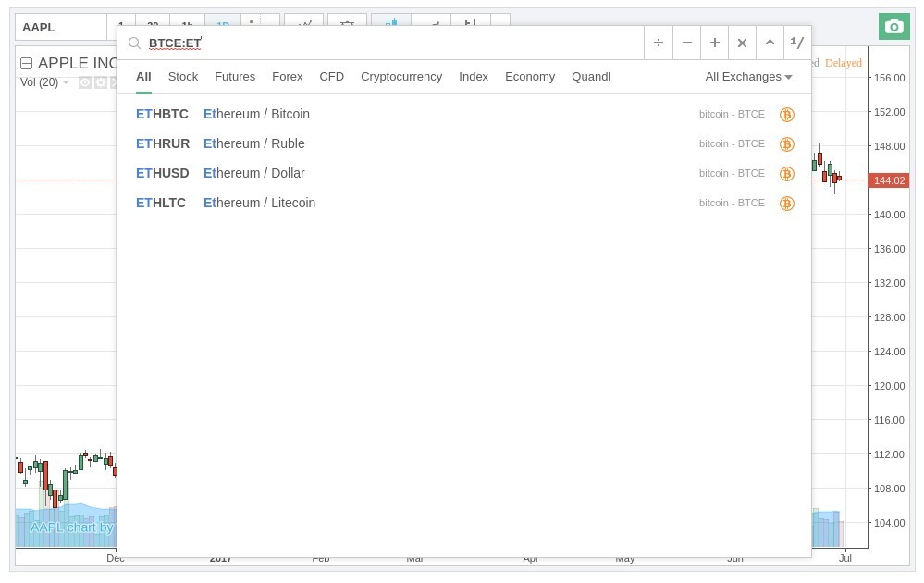This screenshot has height=583, width=924.
Task: Click the Ethereum / Litecoin description
Action: tap(259, 202)
